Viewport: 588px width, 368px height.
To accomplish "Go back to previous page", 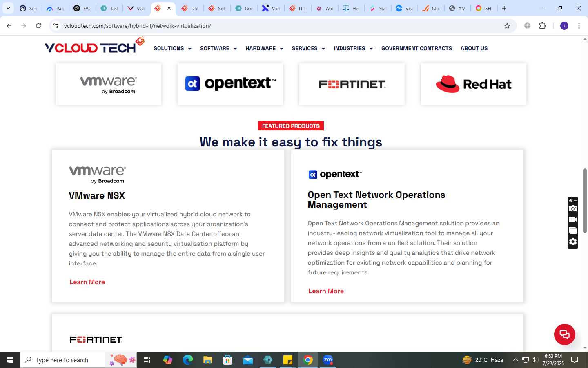I will (9, 26).
